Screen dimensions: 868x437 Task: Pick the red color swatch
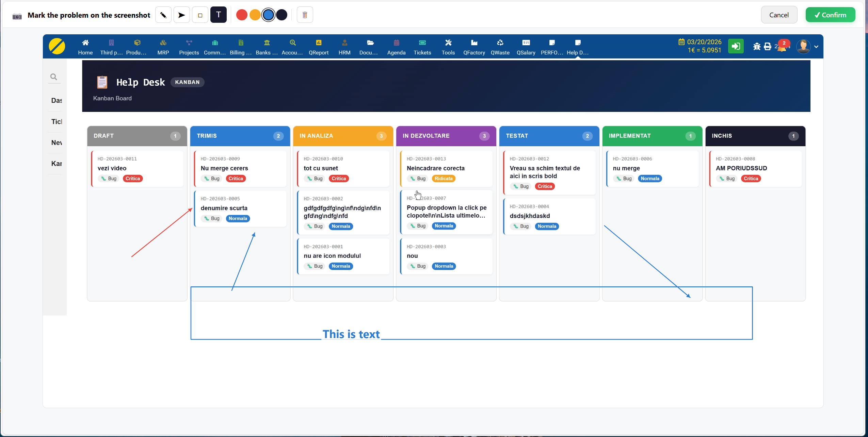(x=242, y=15)
